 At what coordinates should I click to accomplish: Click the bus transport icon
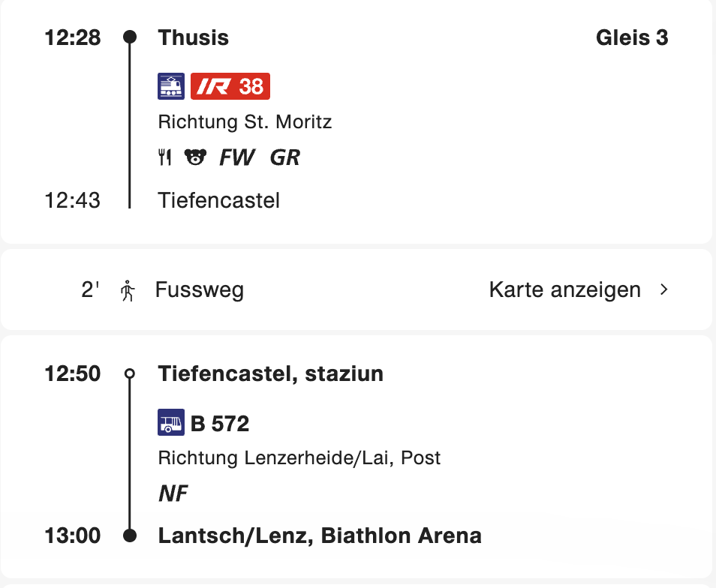click(171, 423)
